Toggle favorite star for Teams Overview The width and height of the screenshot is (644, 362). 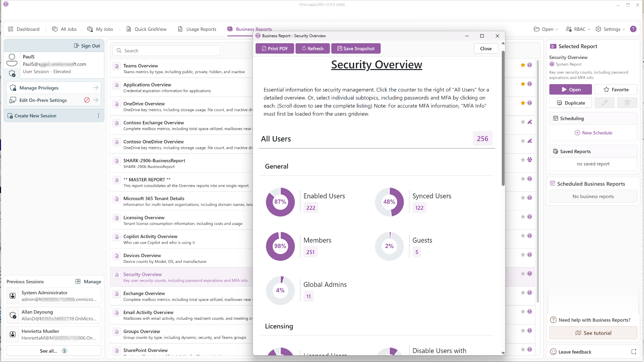click(523, 65)
